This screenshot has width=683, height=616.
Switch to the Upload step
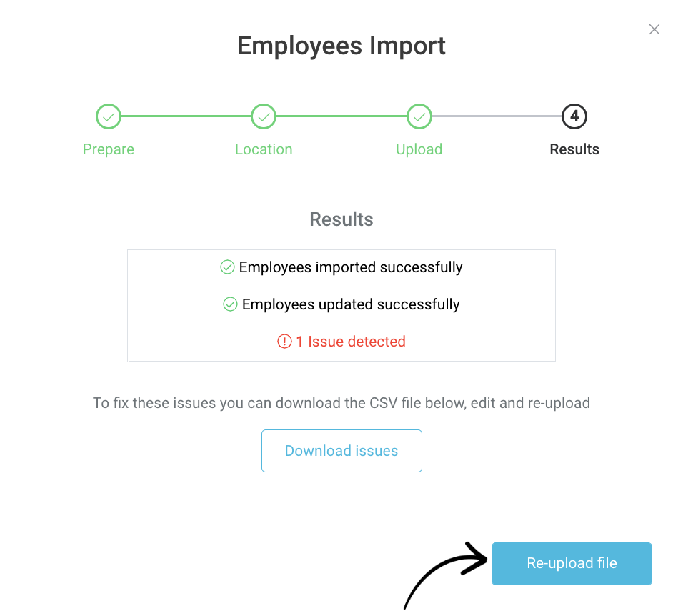pos(419,149)
